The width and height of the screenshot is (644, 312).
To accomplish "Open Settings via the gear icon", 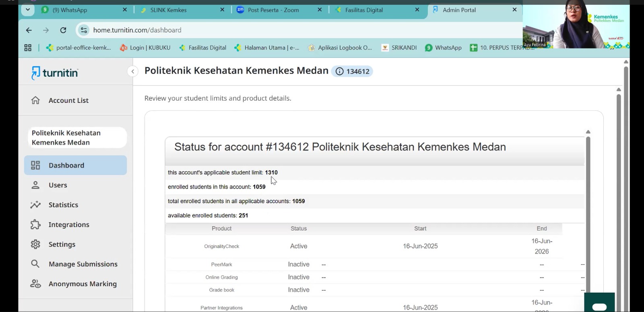I will pyautogui.click(x=35, y=244).
